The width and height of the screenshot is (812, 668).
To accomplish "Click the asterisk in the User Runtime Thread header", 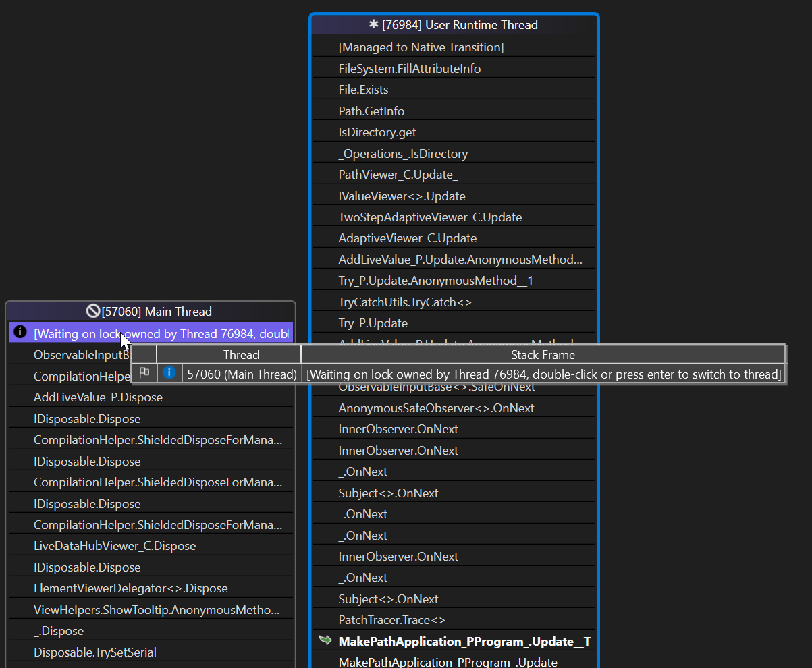I will [373, 25].
